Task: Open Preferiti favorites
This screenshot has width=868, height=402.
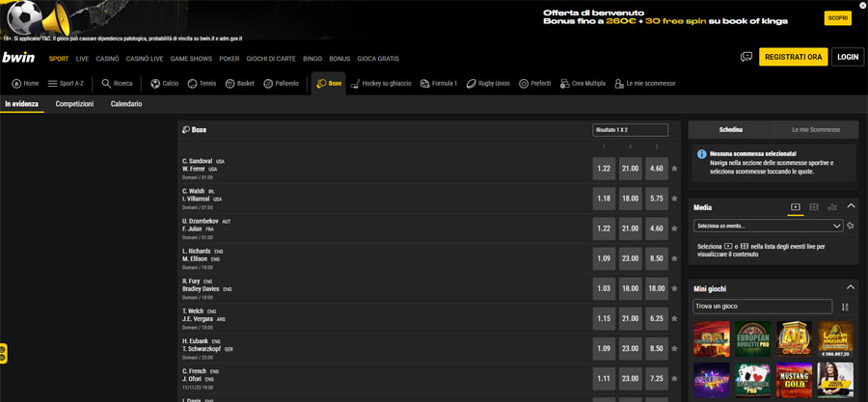Action: [x=534, y=84]
